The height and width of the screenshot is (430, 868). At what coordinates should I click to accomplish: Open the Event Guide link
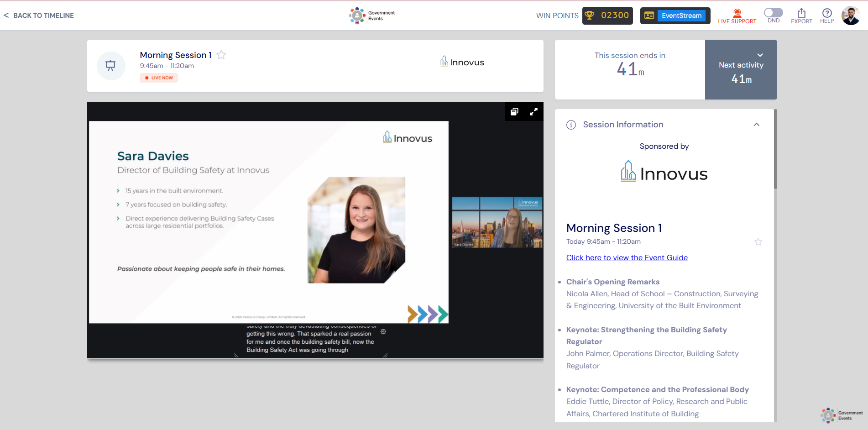(627, 257)
